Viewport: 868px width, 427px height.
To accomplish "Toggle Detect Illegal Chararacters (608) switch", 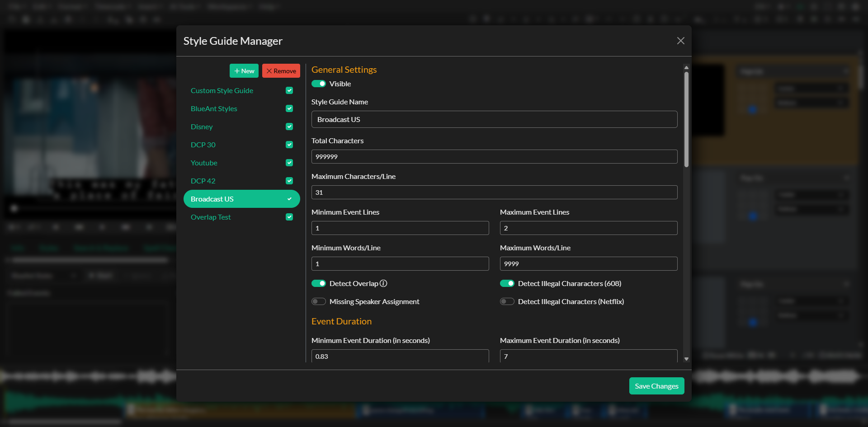I will tap(507, 283).
